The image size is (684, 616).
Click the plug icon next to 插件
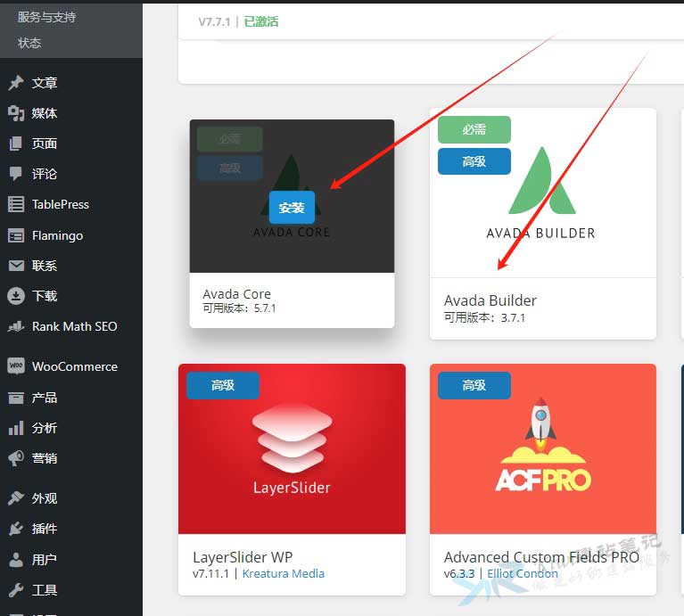(16, 529)
